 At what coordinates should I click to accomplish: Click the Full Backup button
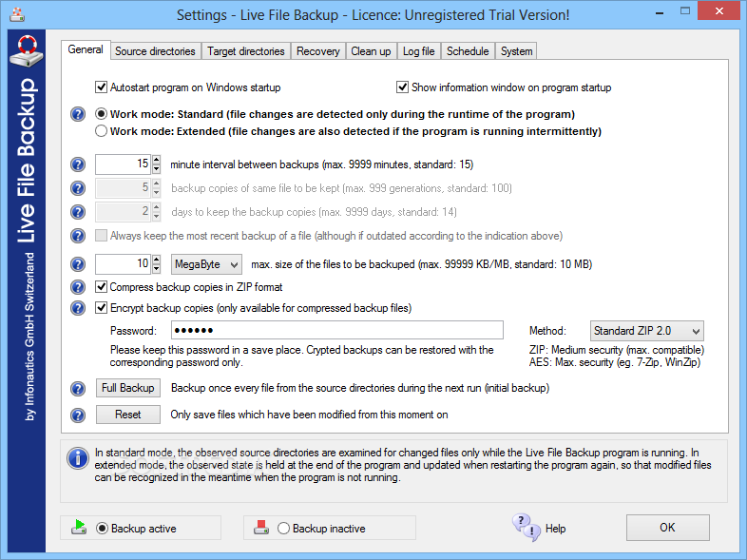pyautogui.click(x=128, y=388)
